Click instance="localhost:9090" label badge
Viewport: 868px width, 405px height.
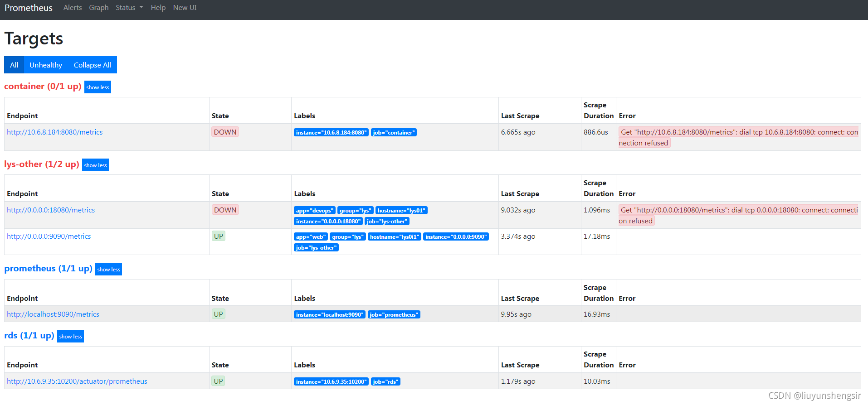click(x=330, y=315)
